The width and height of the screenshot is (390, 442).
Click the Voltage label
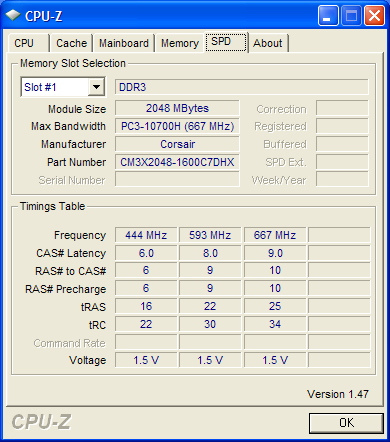click(x=87, y=360)
